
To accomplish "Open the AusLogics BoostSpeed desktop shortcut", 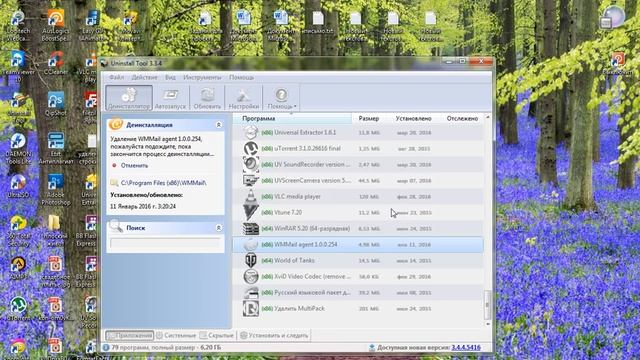I will click(x=56, y=26).
